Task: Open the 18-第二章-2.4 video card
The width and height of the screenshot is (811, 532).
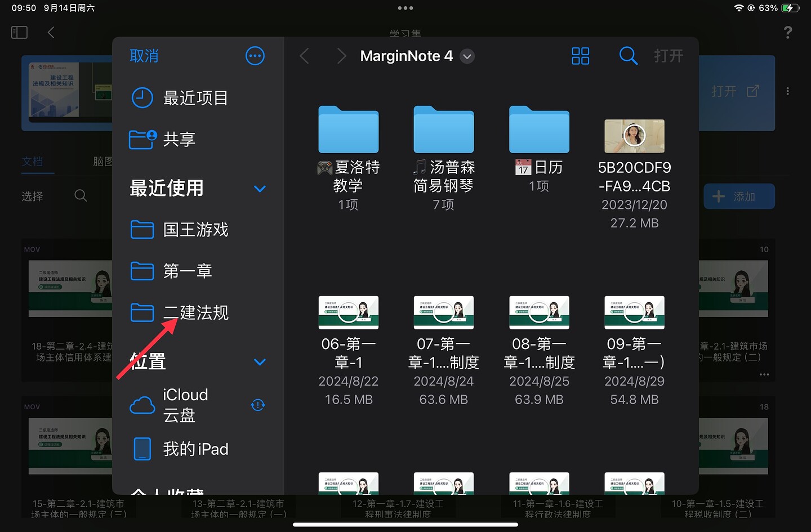Action: click(x=68, y=310)
